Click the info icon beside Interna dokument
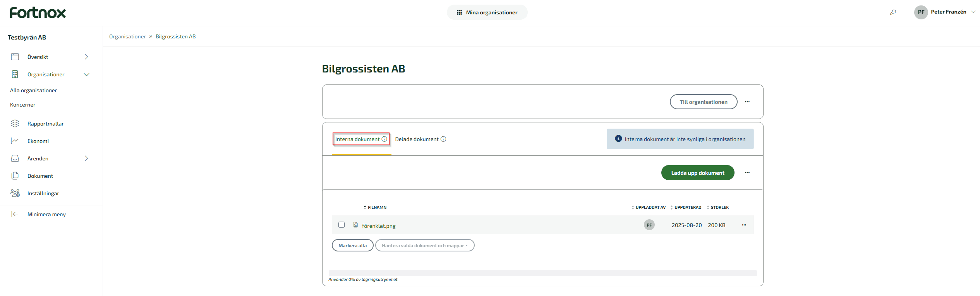 (384, 139)
